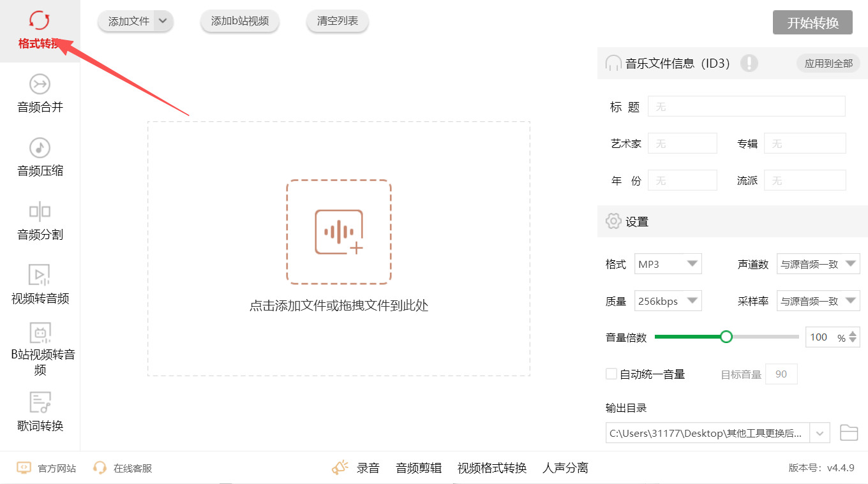Screen dimensions: 868x484
Task: Open the B站视频转音频 icon
Action: point(40,333)
